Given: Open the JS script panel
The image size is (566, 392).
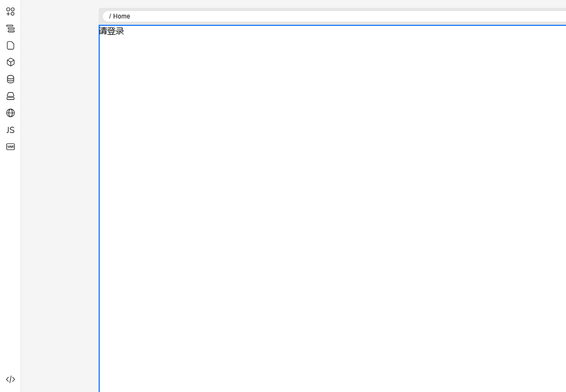Looking at the screenshot, I should pyautogui.click(x=11, y=130).
